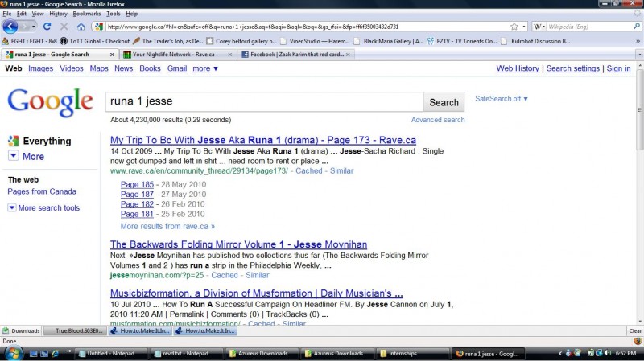Open the Viner Studio bookmark
Viewport: 644px width, 361px height.
[x=315, y=41]
